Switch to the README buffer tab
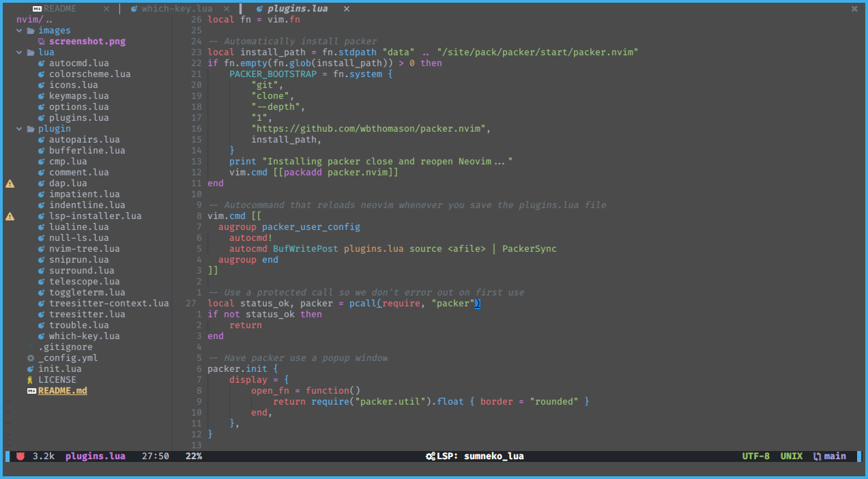Viewport: 868px width, 479px height. (x=60, y=9)
